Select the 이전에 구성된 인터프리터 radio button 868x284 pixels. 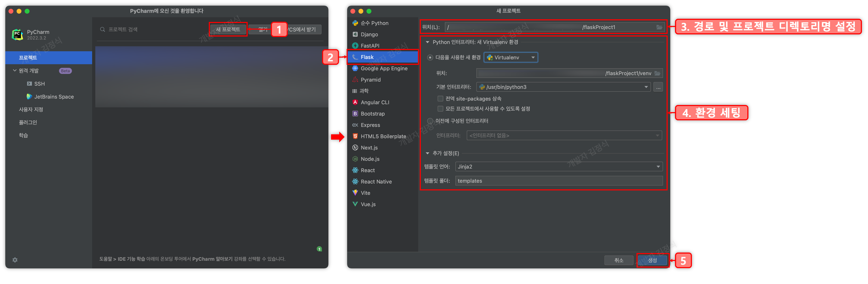click(x=430, y=121)
